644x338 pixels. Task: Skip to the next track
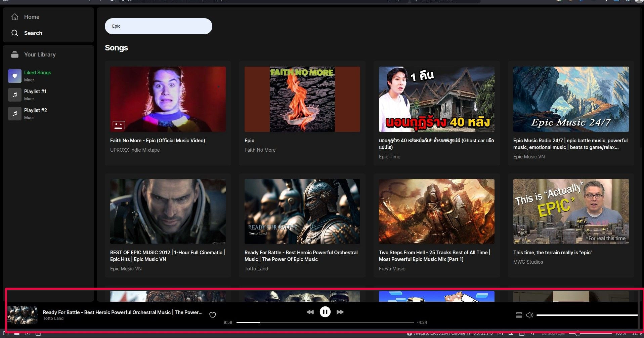[340, 312]
